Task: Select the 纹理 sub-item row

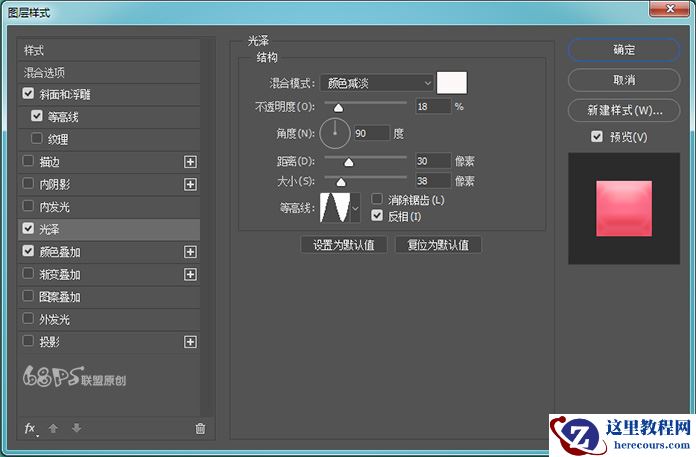Action: 109,139
